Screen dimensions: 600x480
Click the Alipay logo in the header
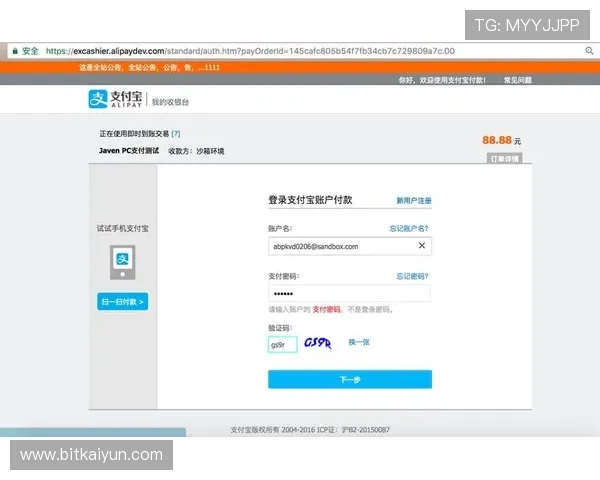pyautogui.click(x=116, y=99)
